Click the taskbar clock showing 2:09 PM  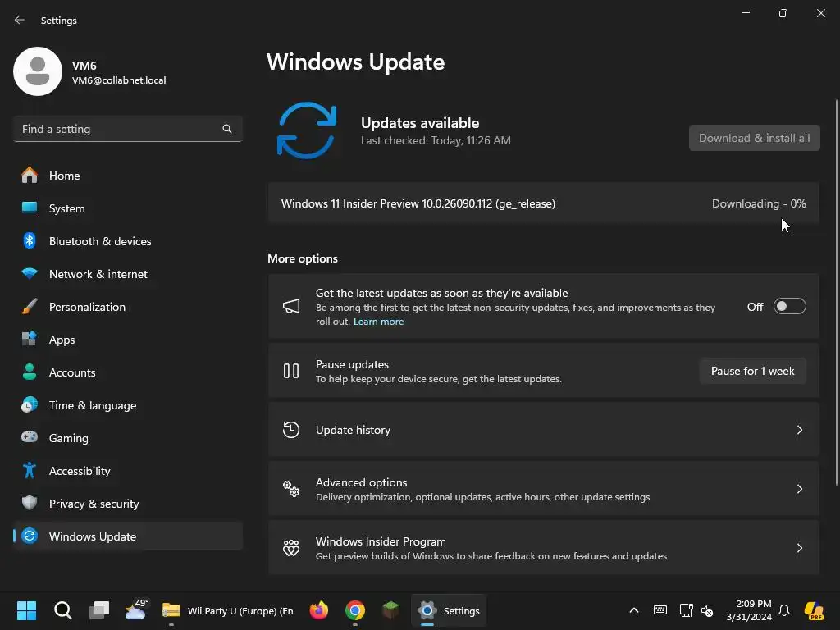pos(749,610)
